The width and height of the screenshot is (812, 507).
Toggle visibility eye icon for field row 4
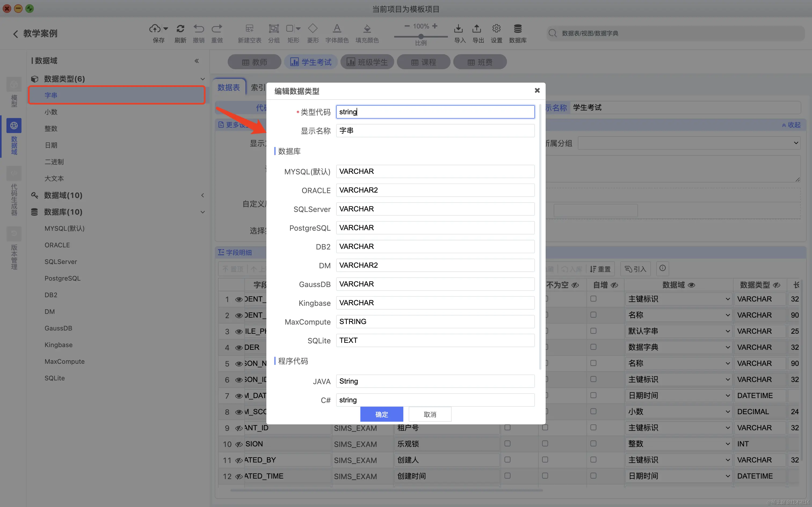238,348
